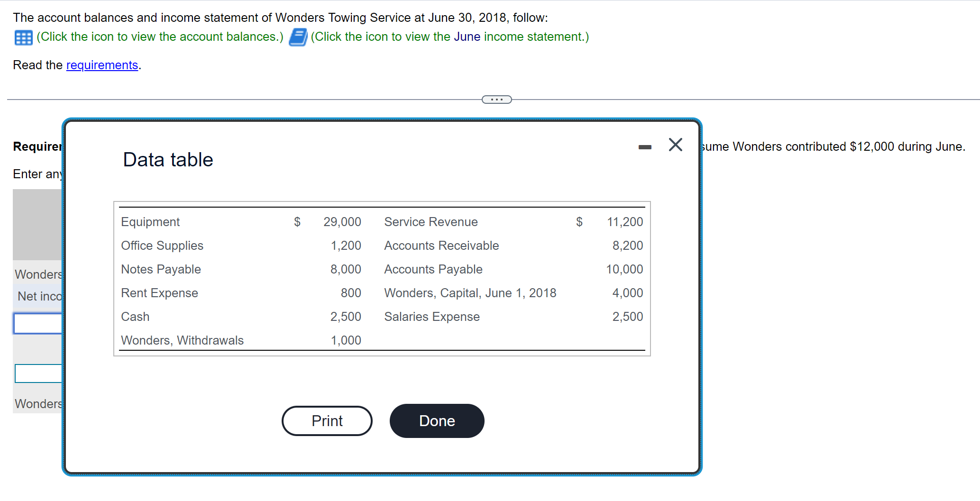980x501 pixels.
Task: Expand the hidden section via the ellipsis control
Action: click(496, 99)
